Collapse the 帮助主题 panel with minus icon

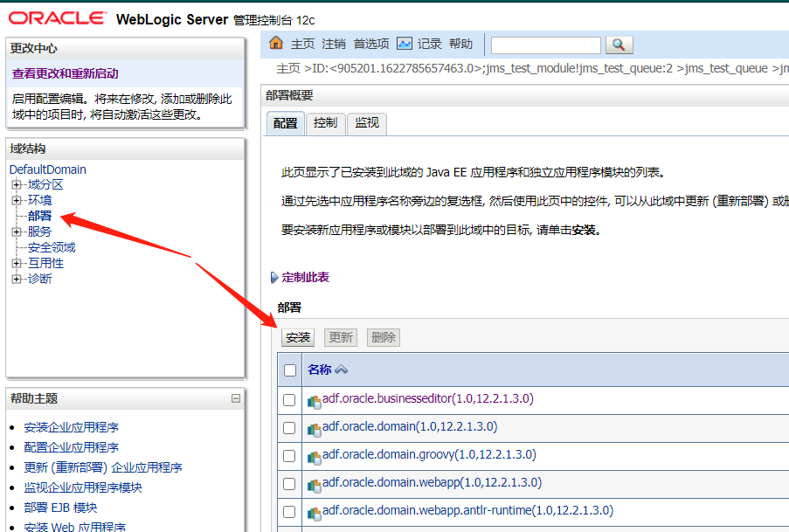[236, 398]
